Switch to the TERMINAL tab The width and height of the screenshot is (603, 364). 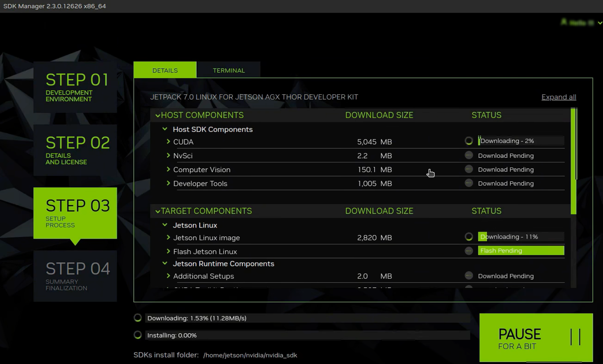pos(228,70)
